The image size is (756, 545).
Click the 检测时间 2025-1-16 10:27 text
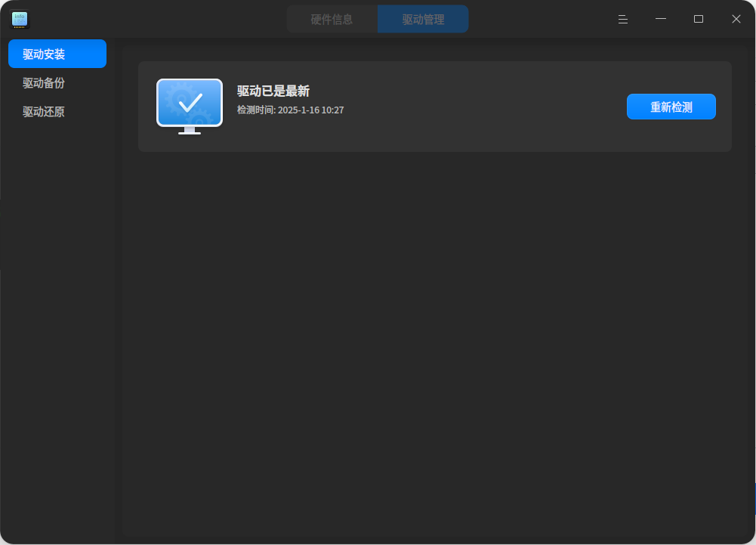click(290, 110)
